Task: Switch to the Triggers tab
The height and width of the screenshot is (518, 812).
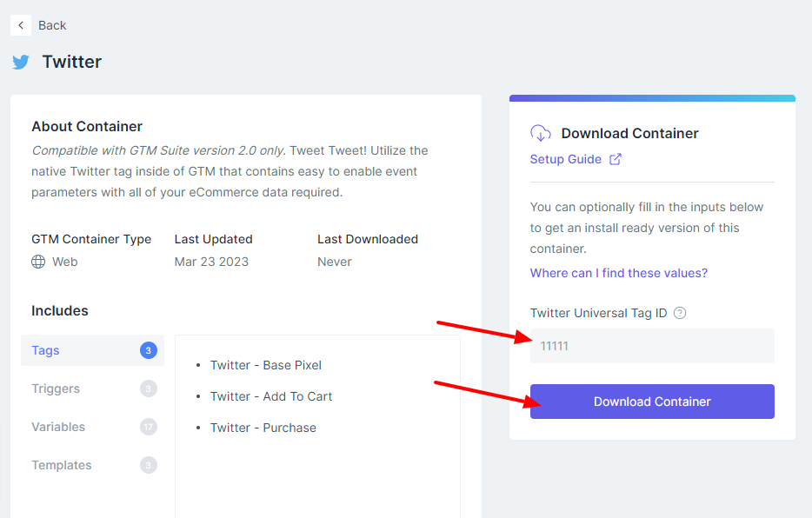Action: [x=93, y=388]
